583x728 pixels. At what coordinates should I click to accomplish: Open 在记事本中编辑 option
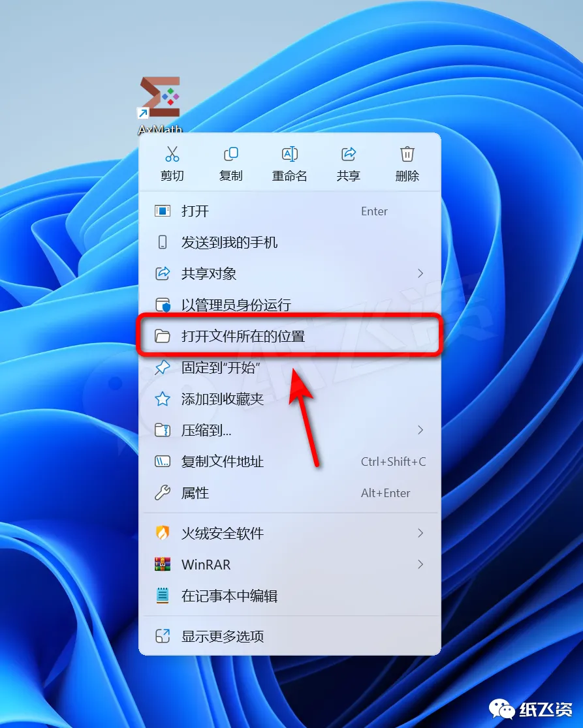pyautogui.click(x=289, y=596)
